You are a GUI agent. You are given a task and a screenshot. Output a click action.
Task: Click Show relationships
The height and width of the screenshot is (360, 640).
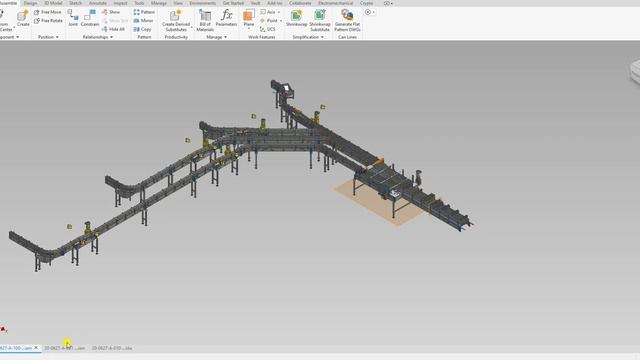click(111, 12)
